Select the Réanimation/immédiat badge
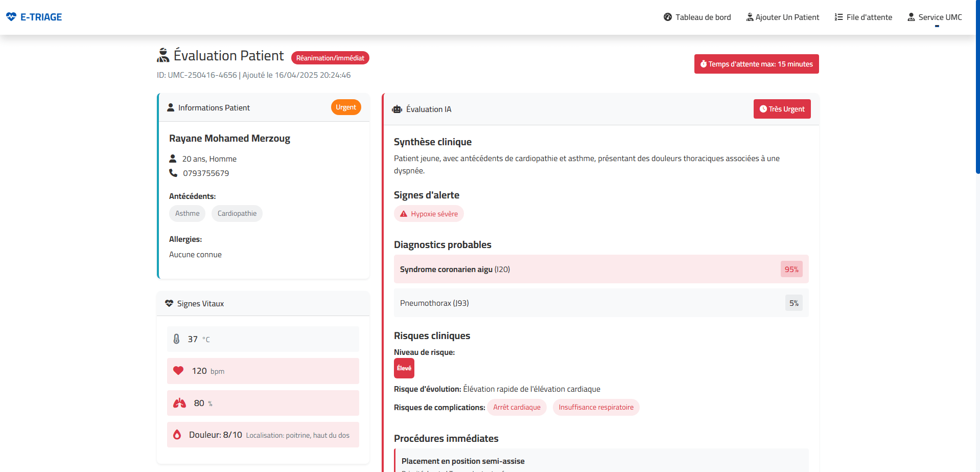The height and width of the screenshot is (472, 980). click(330, 58)
